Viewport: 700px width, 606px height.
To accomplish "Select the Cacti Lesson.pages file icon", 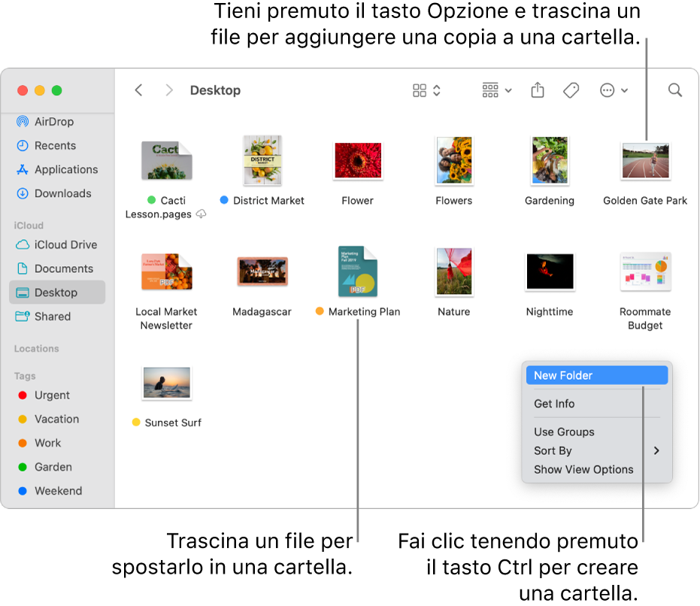I will (167, 160).
